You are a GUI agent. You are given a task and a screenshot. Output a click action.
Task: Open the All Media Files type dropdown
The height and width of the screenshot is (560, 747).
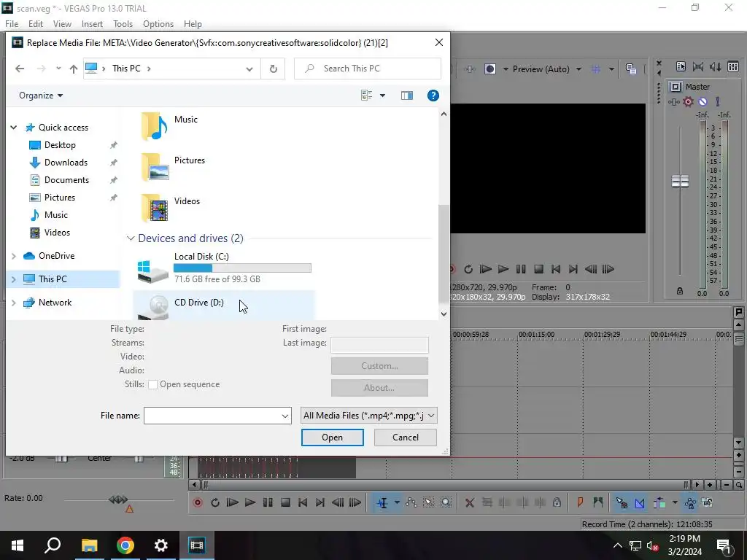[x=368, y=415]
